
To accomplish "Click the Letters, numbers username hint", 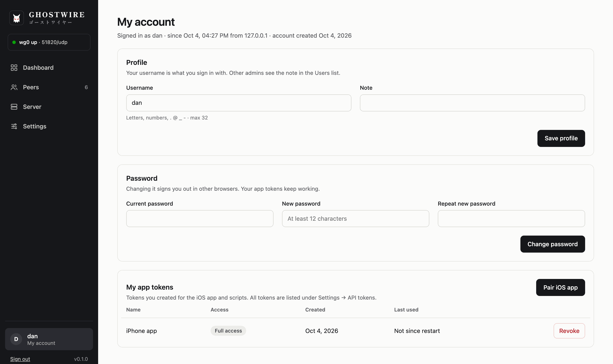I will (x=167, y=118).
